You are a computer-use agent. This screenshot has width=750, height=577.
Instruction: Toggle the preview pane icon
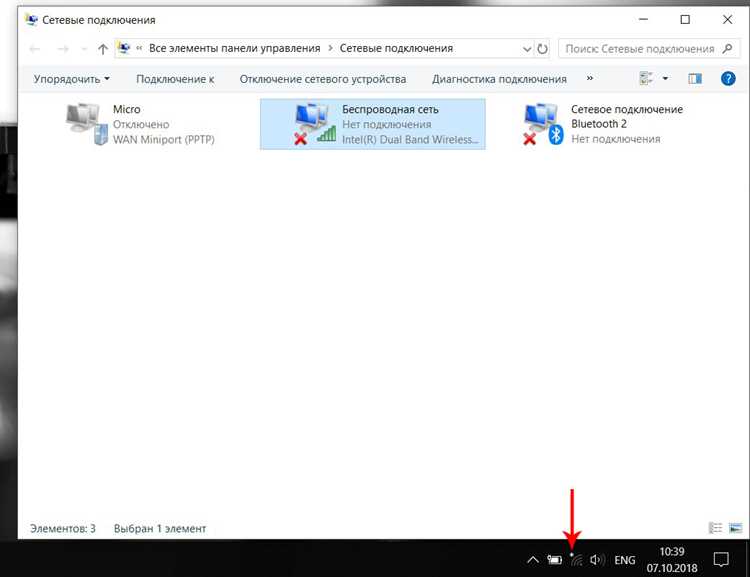point(695,78)
